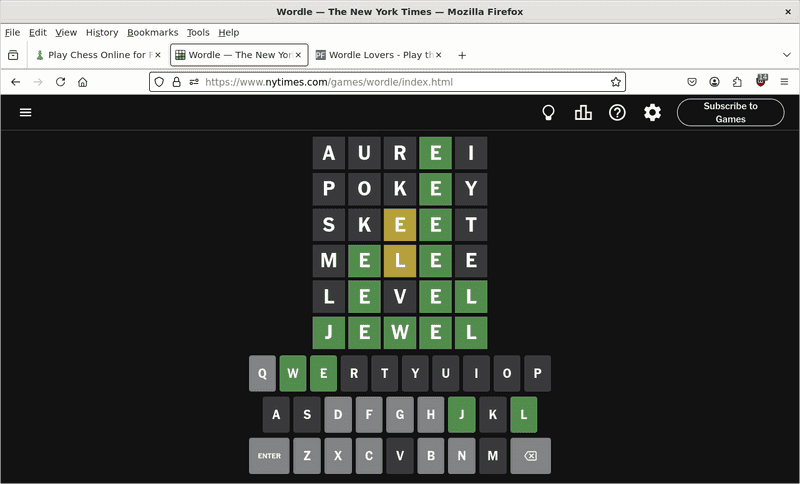Tap the dark A key on keyboard
Image resolution: width=800 pixels, height=484 pixels.
click(x=276, y=415)
